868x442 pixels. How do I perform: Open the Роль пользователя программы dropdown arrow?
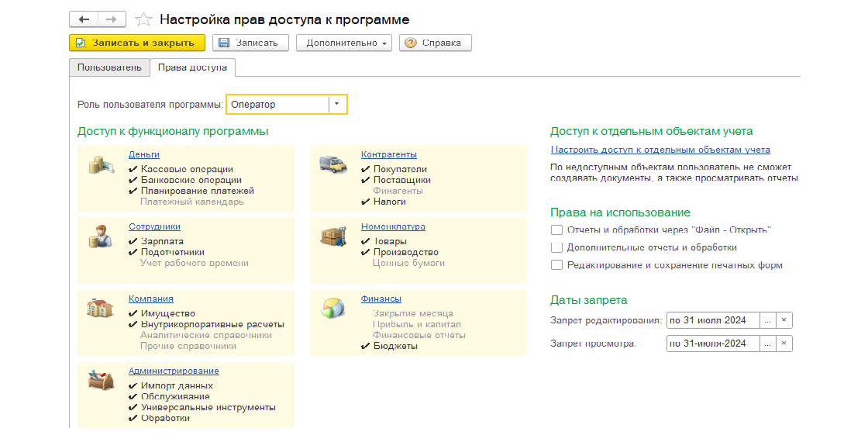(x=336, y=104)
